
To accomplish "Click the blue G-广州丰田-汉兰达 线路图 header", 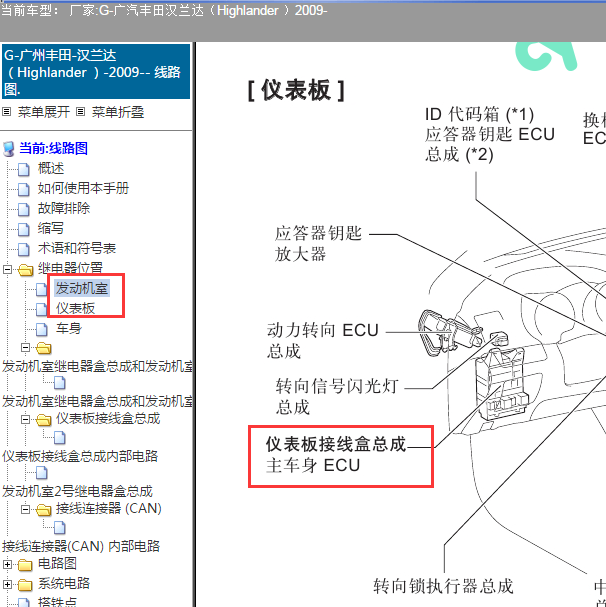I will coord(96,72).
